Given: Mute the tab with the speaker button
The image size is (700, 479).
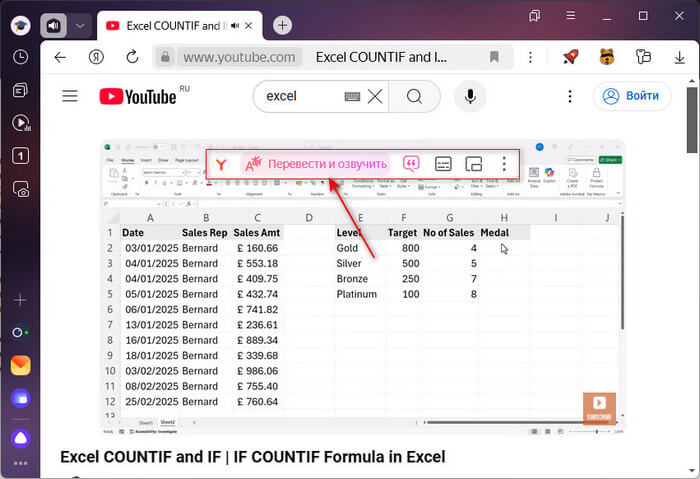Looking at the screenshot, I should pyautogui.click(x=53, y=25).
